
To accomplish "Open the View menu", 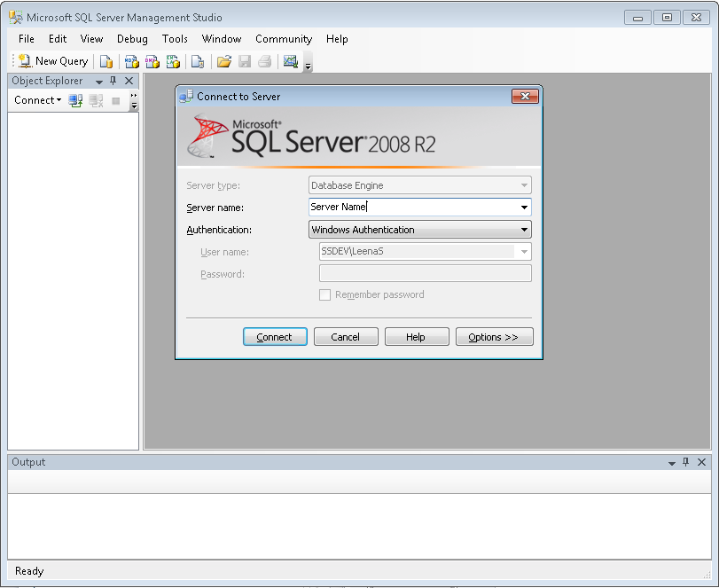I will click(91, 39).
